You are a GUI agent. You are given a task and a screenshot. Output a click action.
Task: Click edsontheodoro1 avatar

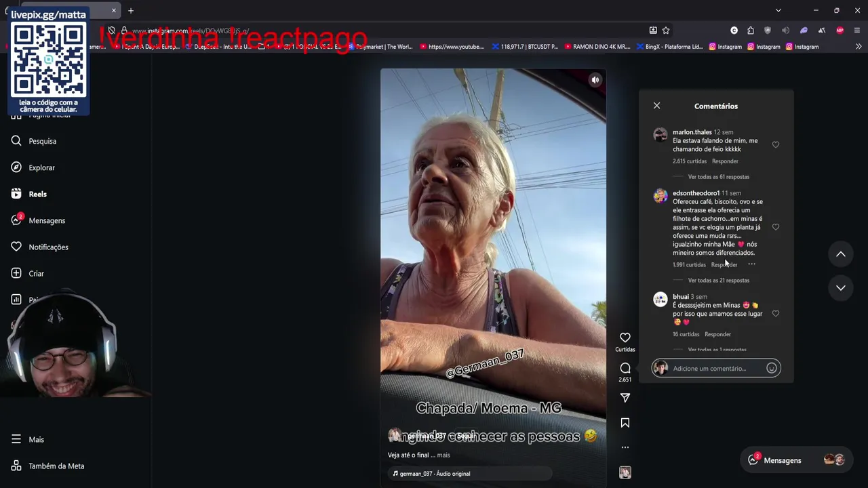click(x=660, y=196)
